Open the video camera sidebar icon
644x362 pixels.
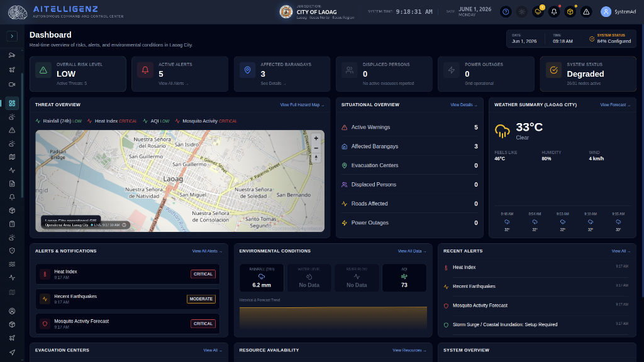(x=12, y=85)
